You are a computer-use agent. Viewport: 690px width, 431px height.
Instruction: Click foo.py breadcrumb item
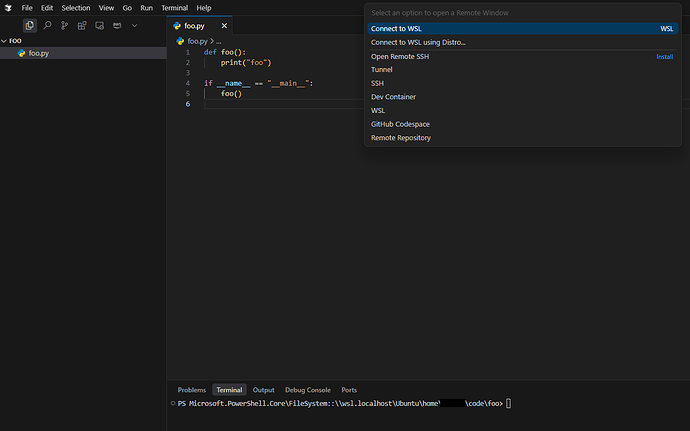pyautogui.click(x=197, y=41)
